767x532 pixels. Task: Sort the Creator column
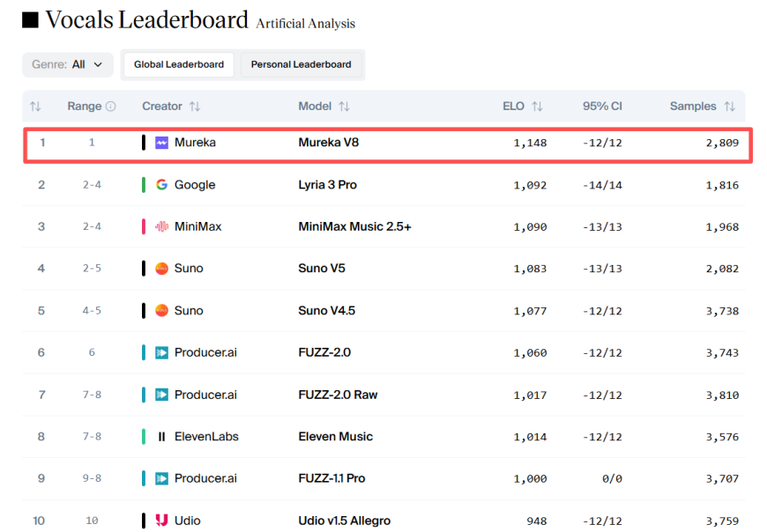pos(194,107)
